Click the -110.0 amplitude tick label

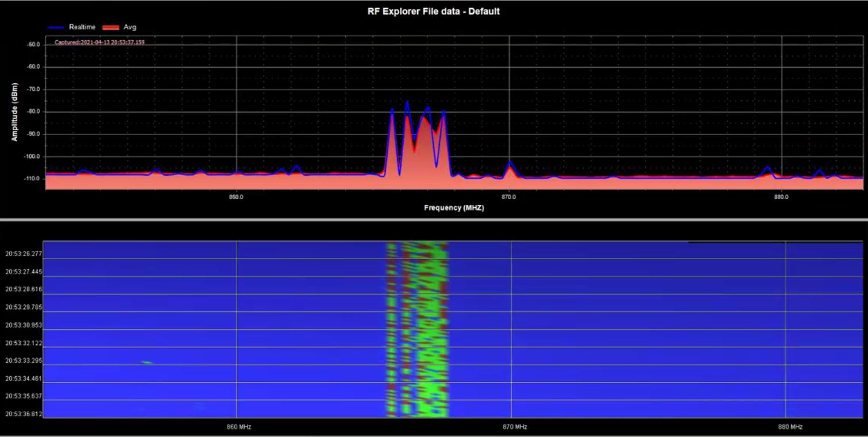[x=32, y=179]
